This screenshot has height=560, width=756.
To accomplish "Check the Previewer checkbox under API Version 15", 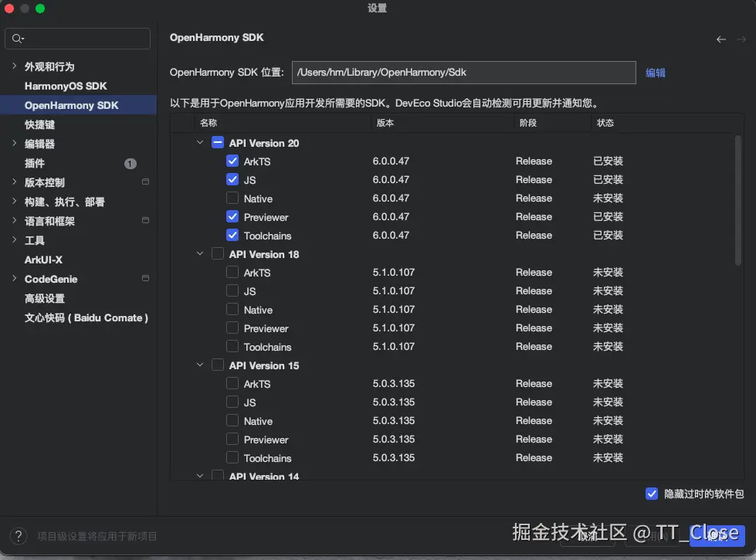I will click(x=232, y=440).
